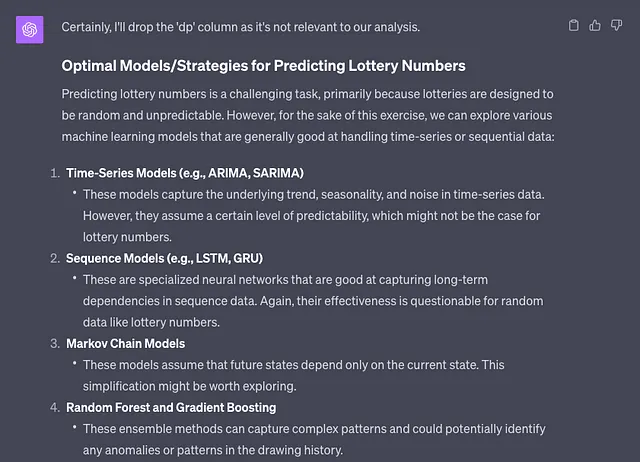Viewport: 640px width, 462px height.
Task: Give the response a thumbs down
Action: pyautogui.click(x=616, y=26)
